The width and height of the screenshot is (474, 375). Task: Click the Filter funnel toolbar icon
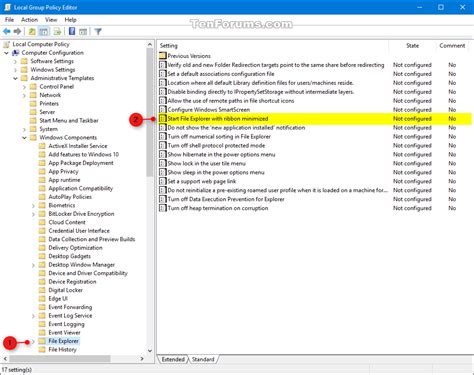click(x=98, y=32)
